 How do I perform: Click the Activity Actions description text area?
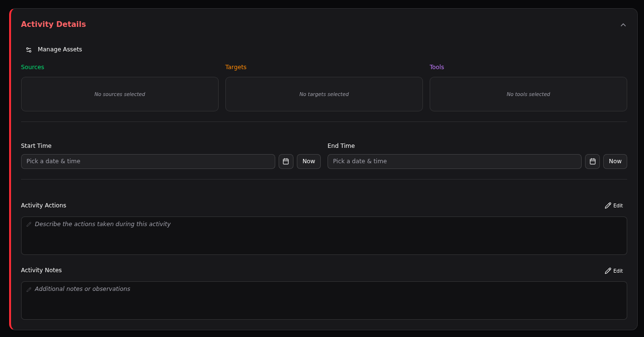point(324,239)
